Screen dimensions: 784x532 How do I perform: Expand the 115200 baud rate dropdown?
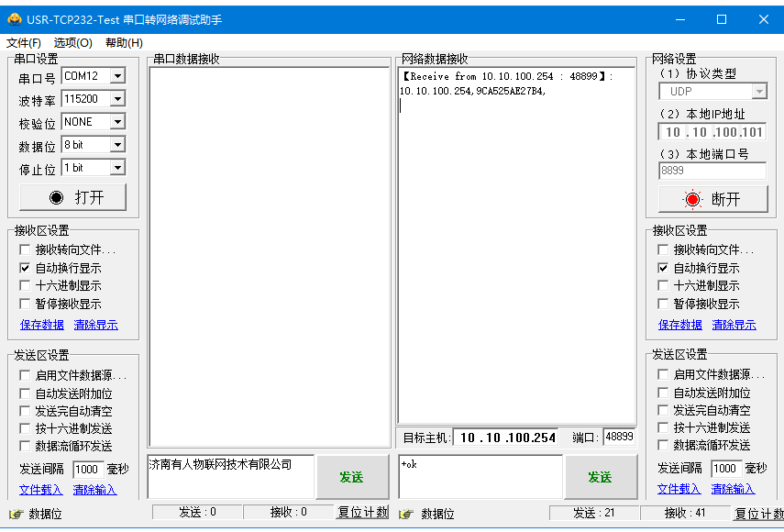pos(117,99)
